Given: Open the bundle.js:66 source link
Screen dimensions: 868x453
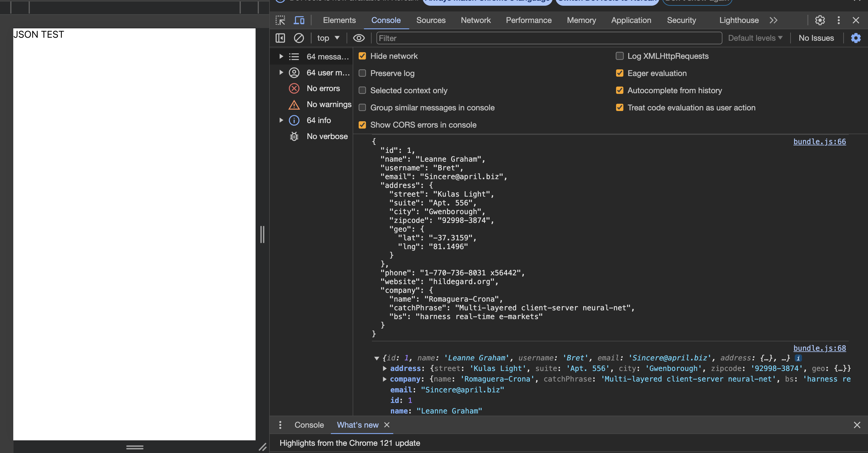Looking at the screenshot, I should (x=819, y=142).
